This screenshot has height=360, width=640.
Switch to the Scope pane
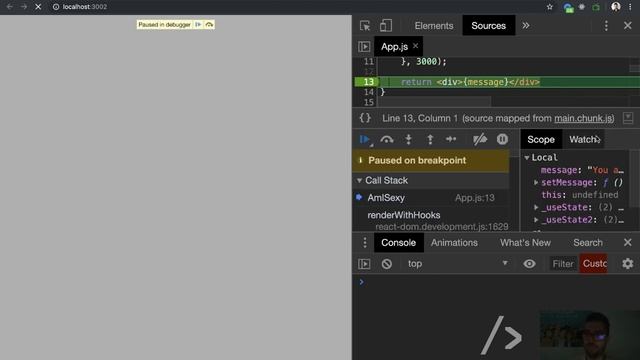point(541,140)
